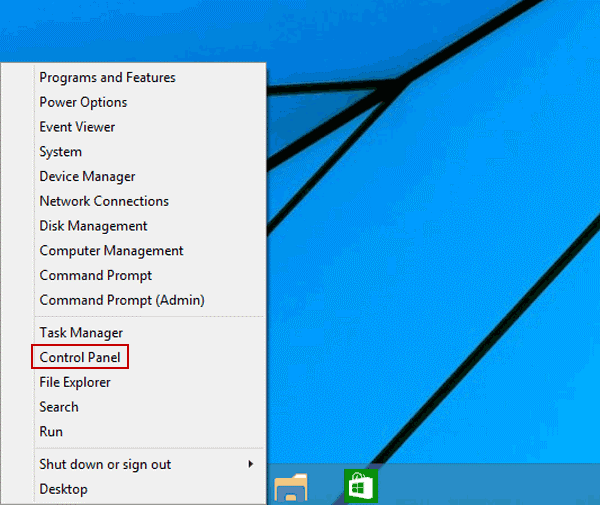This screenshot has height=505, width=600.
Task: Start Command Prompt
Action: [96, 275]
